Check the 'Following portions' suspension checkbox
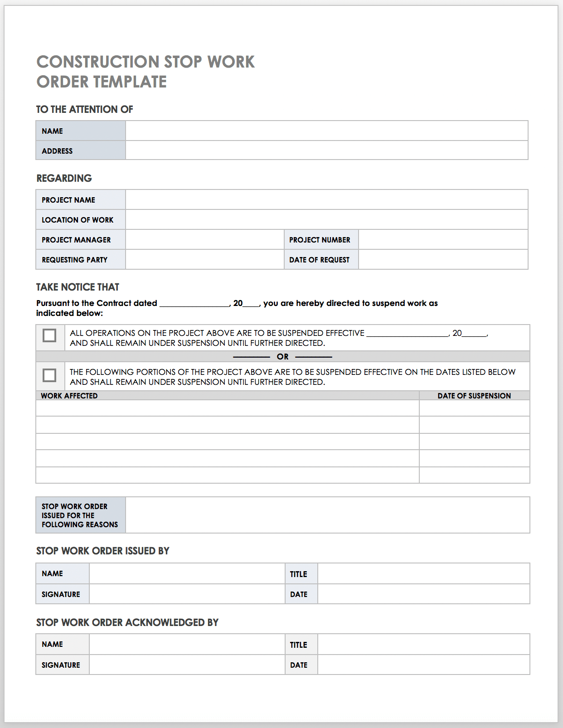Screen dimensions: 563x728 coord(49,375)
